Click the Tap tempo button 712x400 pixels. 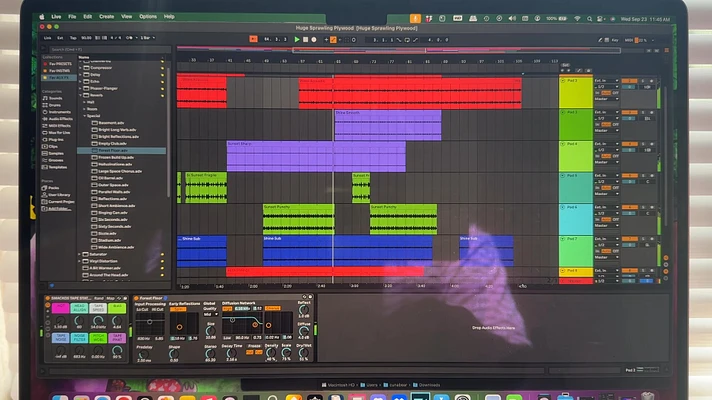coord(73,38)
